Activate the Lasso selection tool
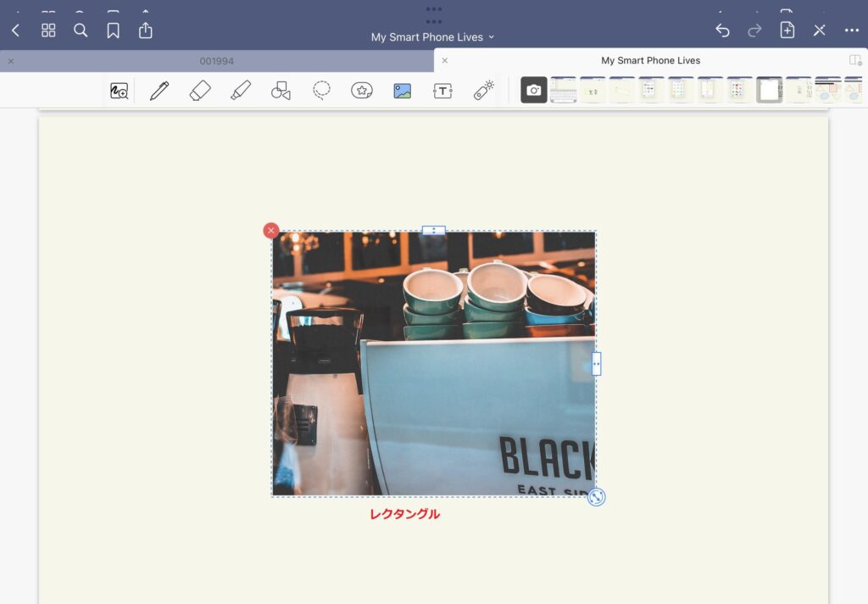The height and width of the screenshot is (604, 868). pos(321,90)
